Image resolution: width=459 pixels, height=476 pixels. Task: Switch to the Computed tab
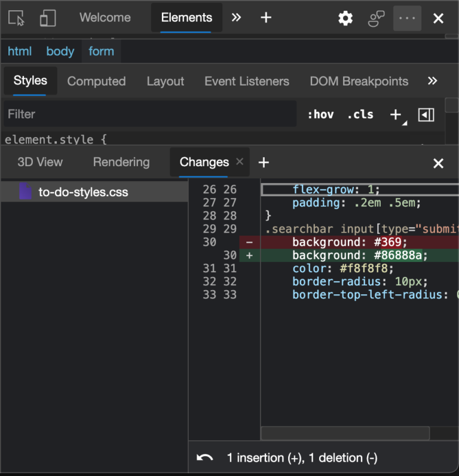click(x=96, y=81)
